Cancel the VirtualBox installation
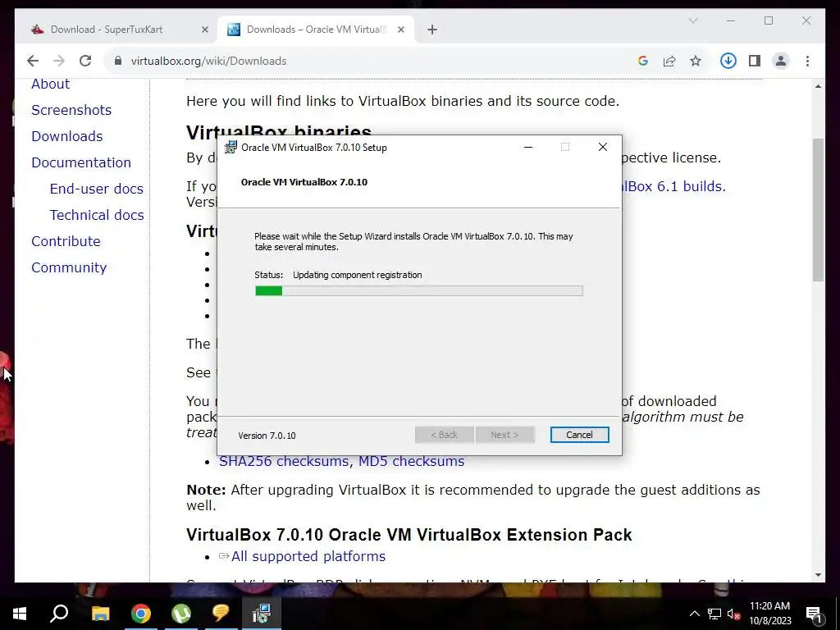Image resolution: width=840 pixels, height=630 pixels. [x=579, y=435]
